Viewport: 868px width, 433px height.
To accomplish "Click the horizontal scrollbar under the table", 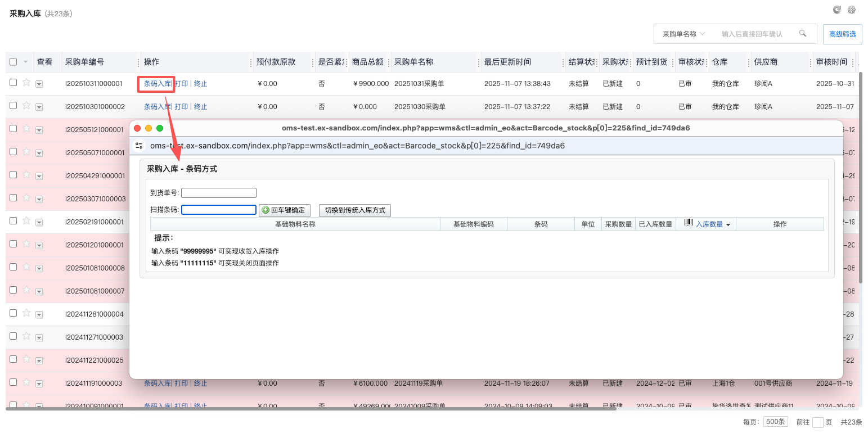I will (311, 409).
